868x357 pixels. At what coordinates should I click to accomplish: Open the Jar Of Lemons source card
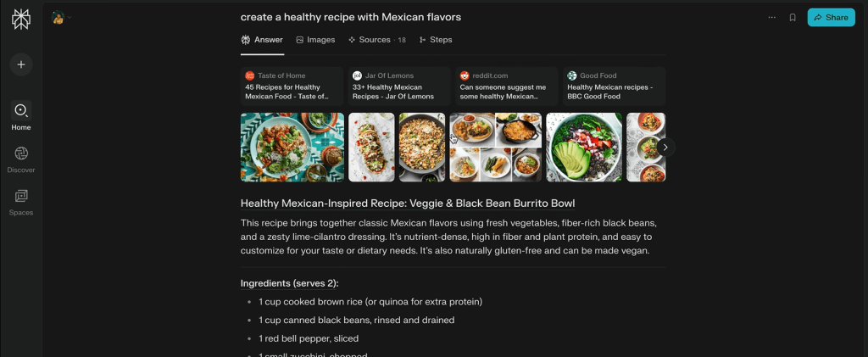[399, 86]
